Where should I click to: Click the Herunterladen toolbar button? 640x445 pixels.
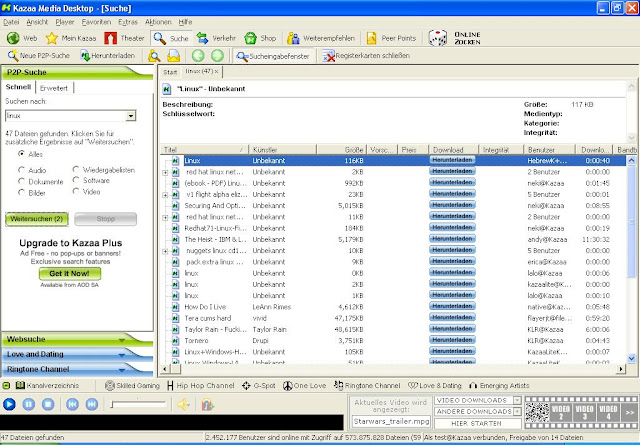[108, 56]
